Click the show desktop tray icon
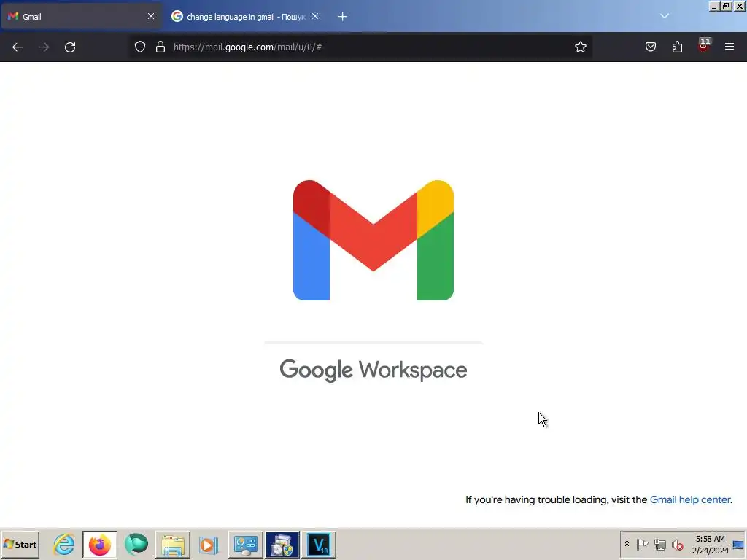 click(x=740, y=544)
